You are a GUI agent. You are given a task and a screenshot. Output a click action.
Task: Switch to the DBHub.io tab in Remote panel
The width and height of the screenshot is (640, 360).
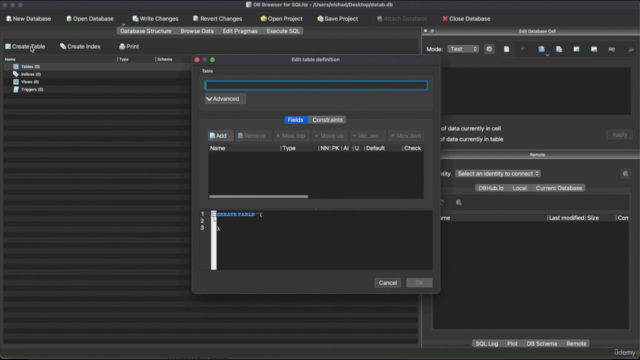[x=491, y=188]
